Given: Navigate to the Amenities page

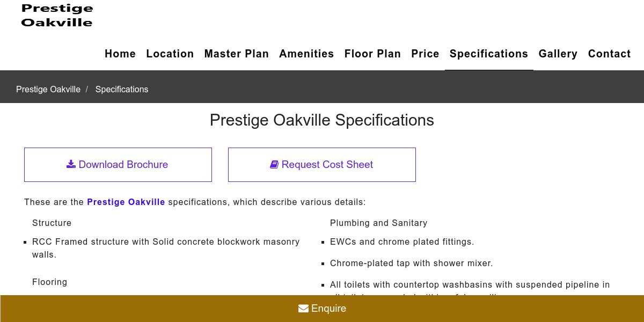Looking at the screenshot, I should [306, 54].
